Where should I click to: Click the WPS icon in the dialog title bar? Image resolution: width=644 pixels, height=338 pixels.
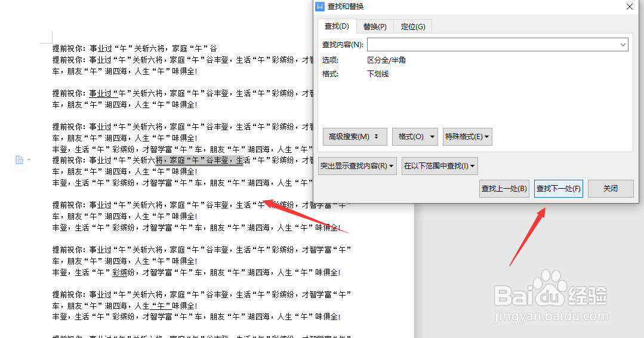point(320,7)
